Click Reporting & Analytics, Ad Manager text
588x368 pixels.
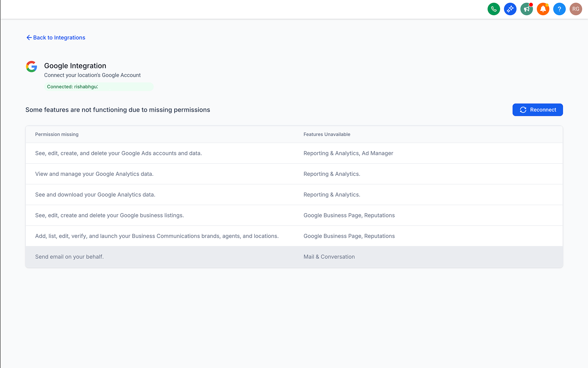click(x=348, y=153)
